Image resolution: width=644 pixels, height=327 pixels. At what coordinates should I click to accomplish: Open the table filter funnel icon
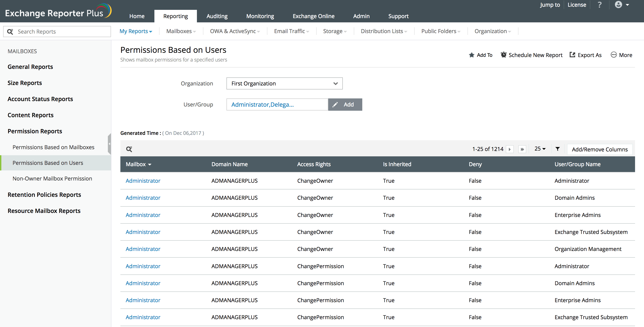pos(557,149)
